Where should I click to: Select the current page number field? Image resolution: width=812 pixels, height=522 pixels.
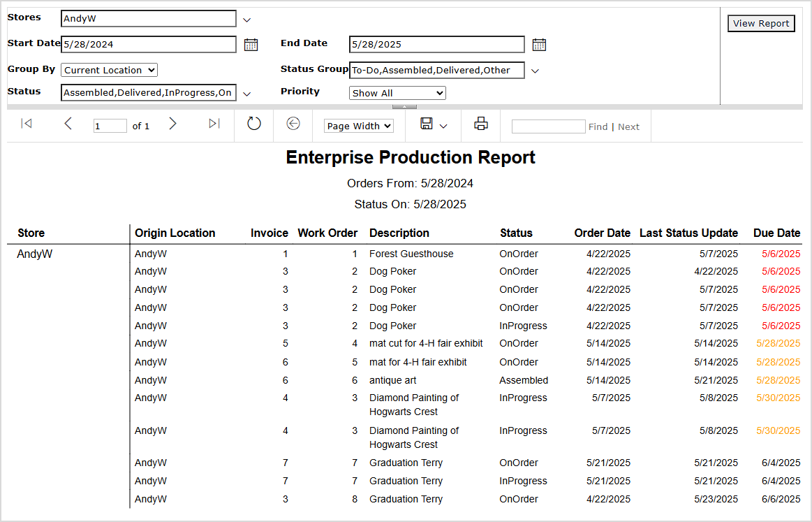coord(110,125)
